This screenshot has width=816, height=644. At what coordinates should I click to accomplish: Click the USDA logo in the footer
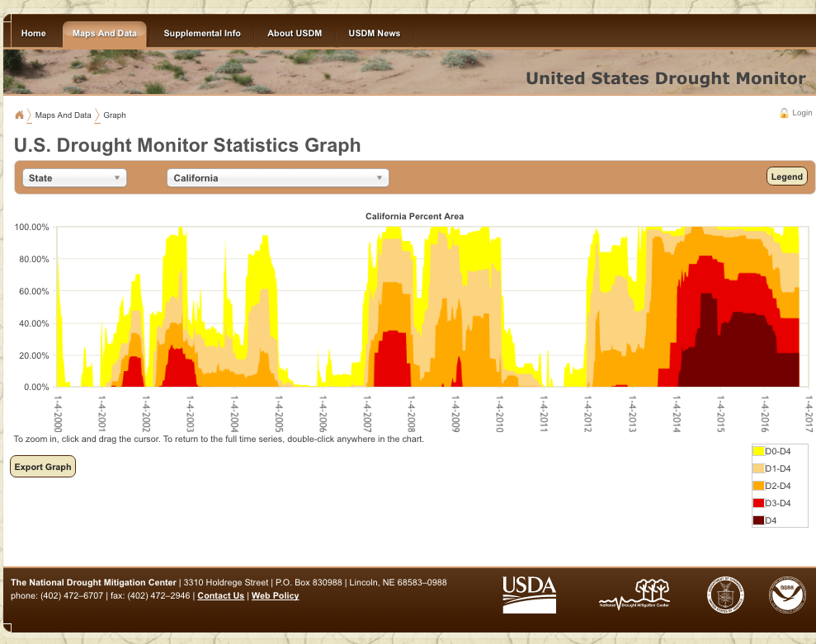coord(528,594)
